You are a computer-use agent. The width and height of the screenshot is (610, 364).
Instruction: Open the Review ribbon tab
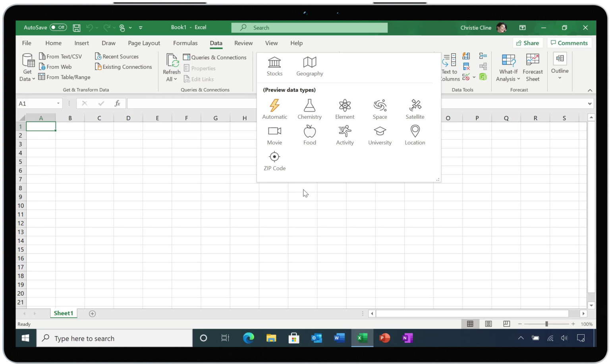coord(243,43)
